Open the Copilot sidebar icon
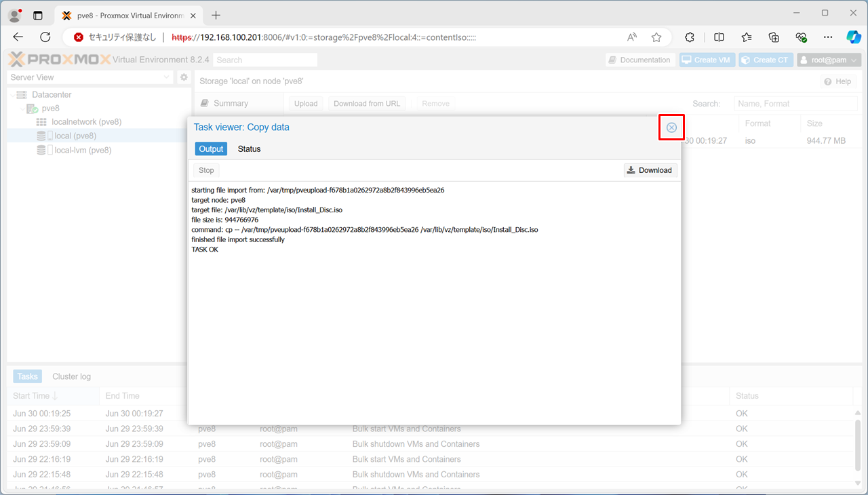Viewport: 868px width, 495px height. [853, 37]
